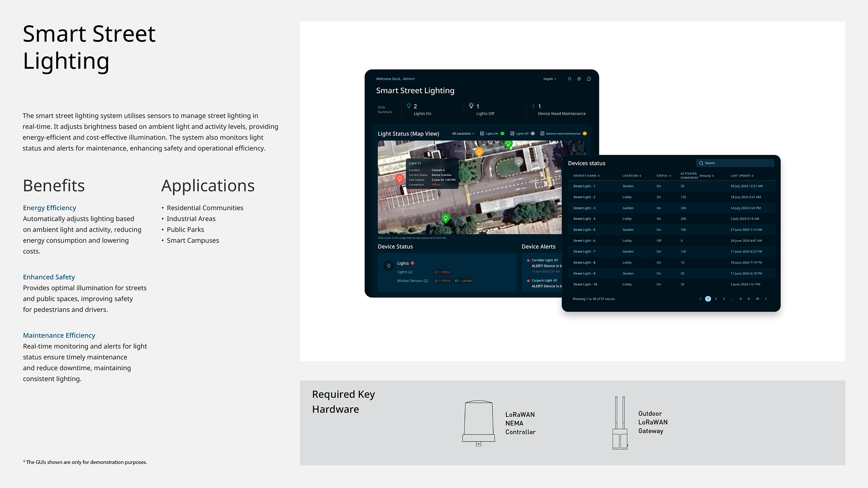Click the grey lights-off map marker
This screenshot has height=488, width=868.
click(x=519, y=162)
